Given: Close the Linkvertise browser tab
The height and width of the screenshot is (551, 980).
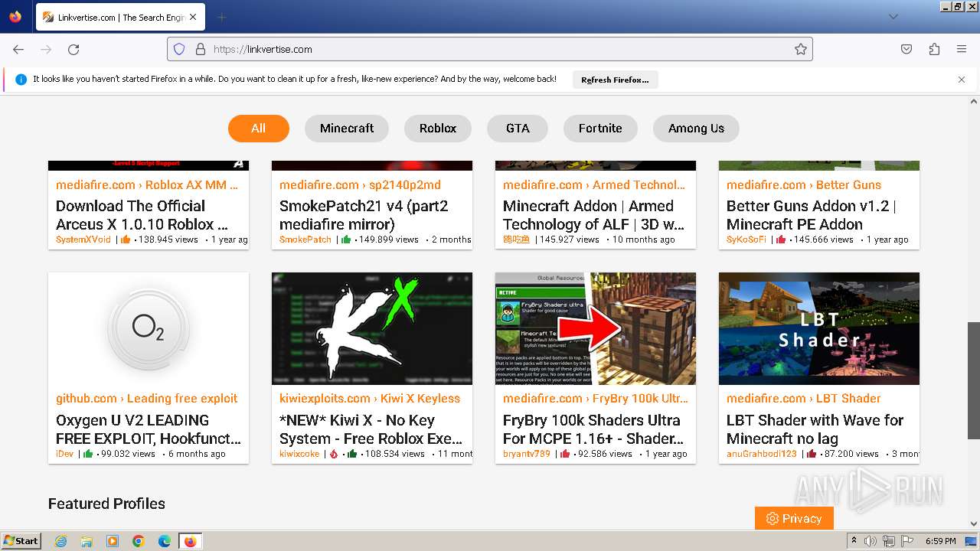Looking at the screenshot, I should point(192,17).
